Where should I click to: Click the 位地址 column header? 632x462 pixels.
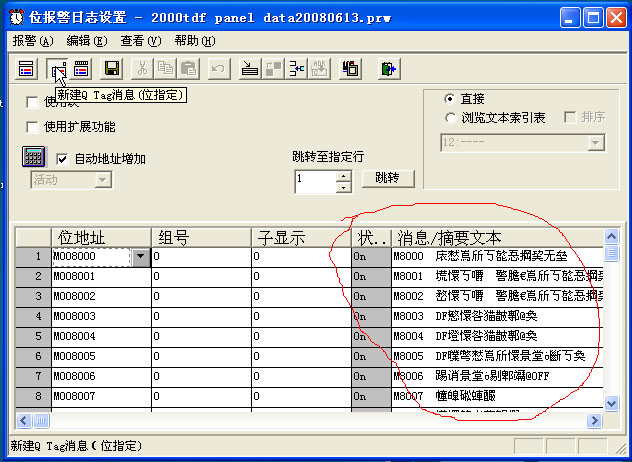(x=82, y=238)
